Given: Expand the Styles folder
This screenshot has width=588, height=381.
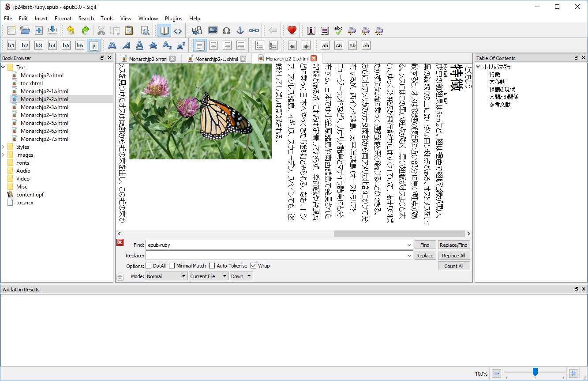Looking at the screenshot, I should tap(4, 147).
